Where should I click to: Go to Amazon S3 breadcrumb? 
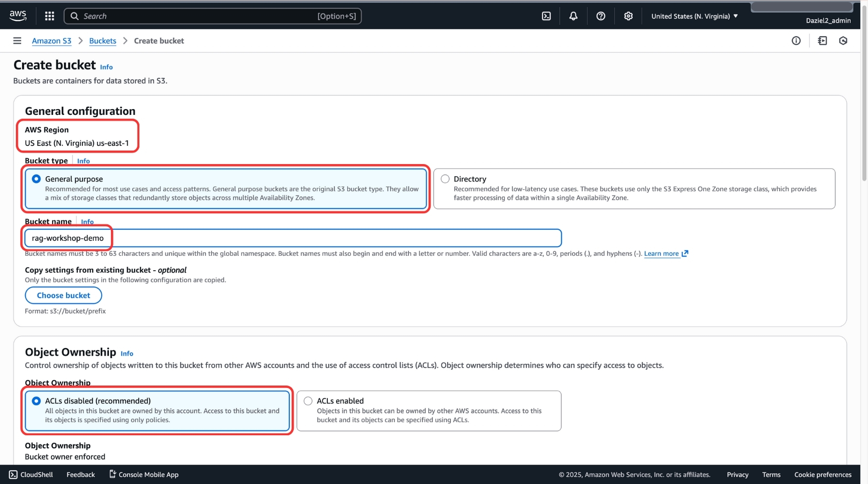pyautogui.click(x=51, y=41)
